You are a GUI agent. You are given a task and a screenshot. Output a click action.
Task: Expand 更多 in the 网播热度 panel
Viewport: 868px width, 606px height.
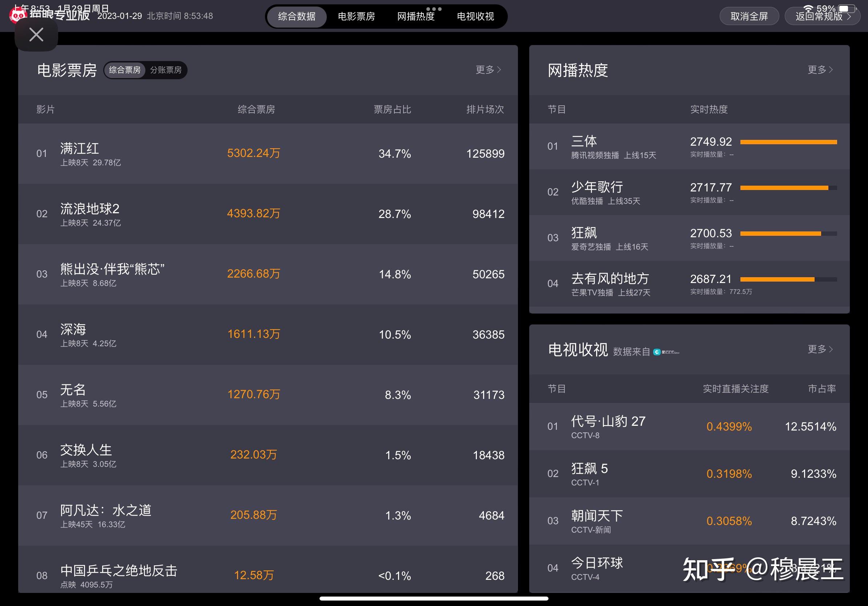point(819,69)
